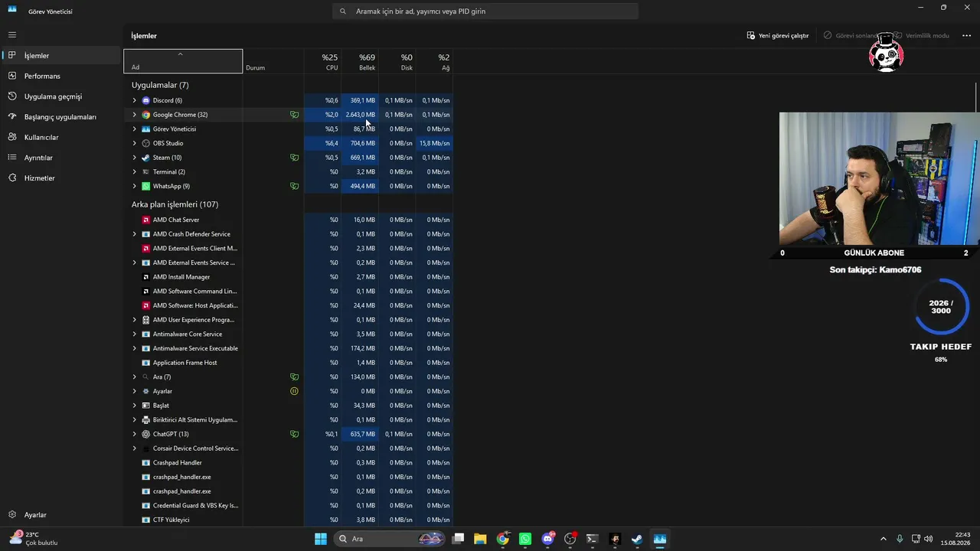
Task: Go to Performans in the sidebar
Action: pos(61,76)
